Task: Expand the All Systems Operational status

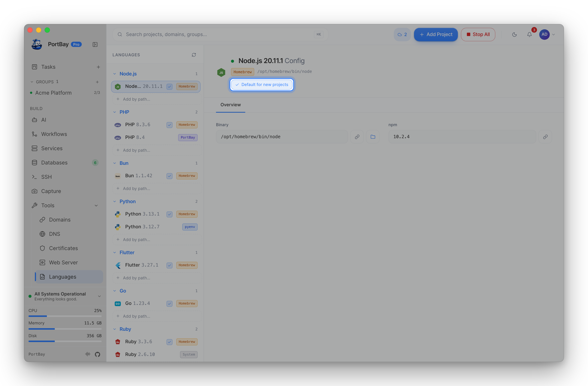Action: 99,296
